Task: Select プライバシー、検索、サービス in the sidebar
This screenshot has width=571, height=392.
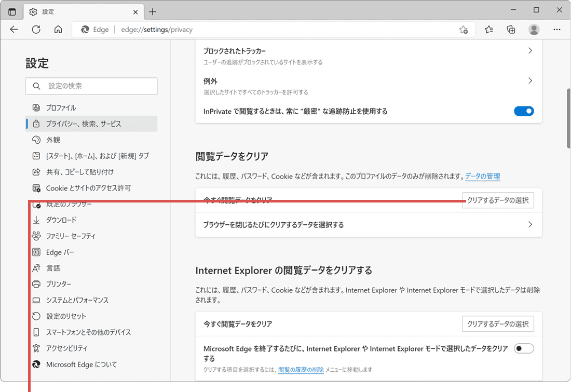Action: (x=91, y=124)
